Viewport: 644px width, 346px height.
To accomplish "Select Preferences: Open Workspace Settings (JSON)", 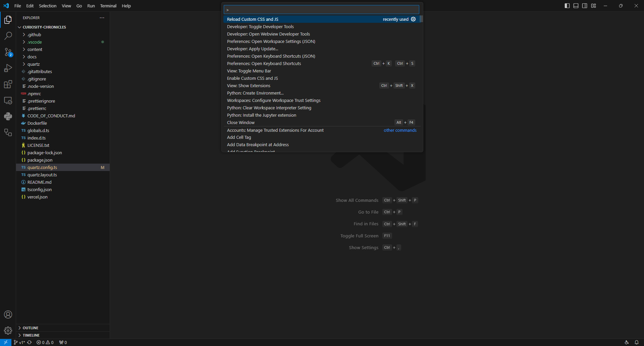I will (x=321, y=41).
